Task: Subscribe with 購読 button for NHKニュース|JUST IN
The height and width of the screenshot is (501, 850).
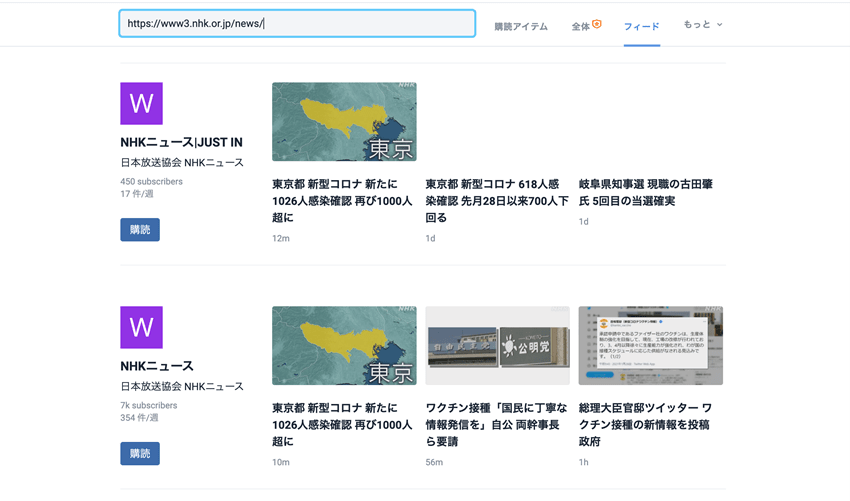Action: point(140,229)
